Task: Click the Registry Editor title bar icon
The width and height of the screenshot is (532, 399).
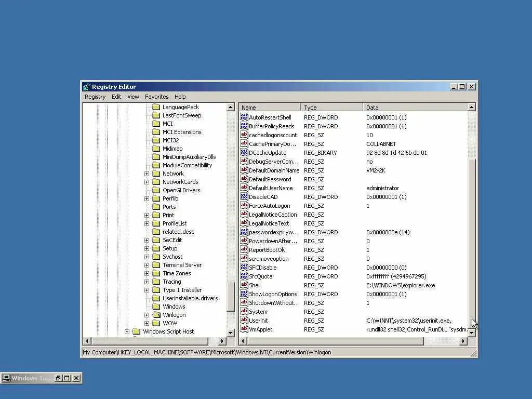Action: tap(87, 87)
